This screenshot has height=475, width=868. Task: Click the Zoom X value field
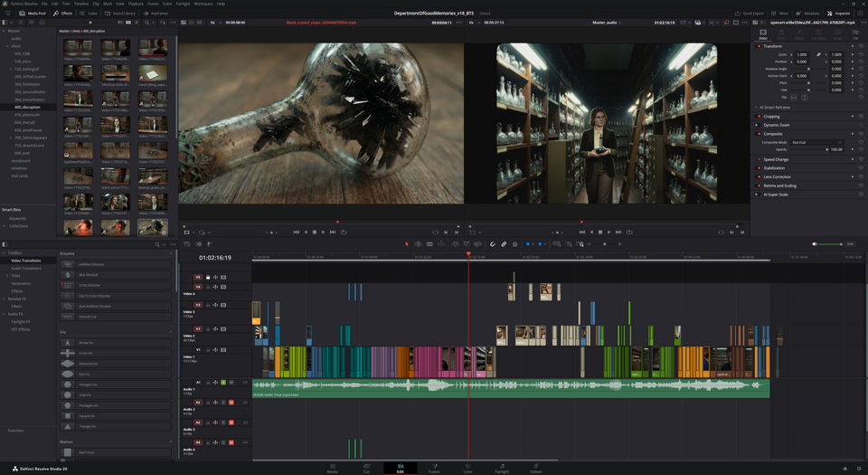[802, 55]
